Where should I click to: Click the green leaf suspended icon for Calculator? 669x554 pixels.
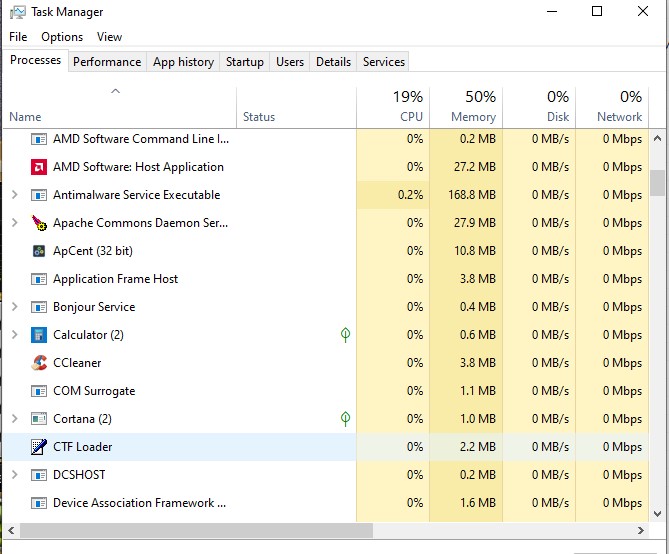point(346,335)
